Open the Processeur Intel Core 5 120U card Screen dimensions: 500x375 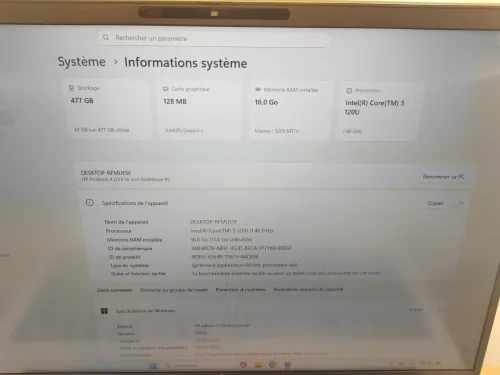point(382,111)
